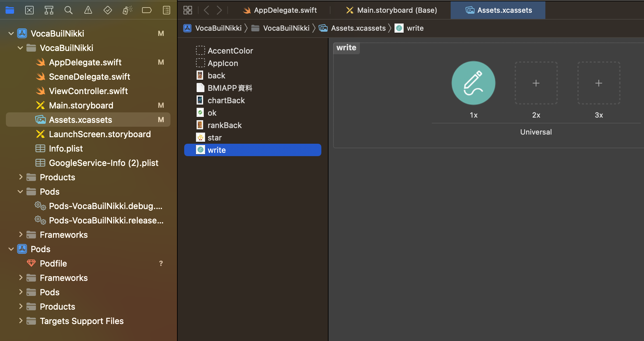This screenshot has height=341, width=644.
Task: Select GoogleService-Info (2).plist file
Action: [x=88, y=163]
